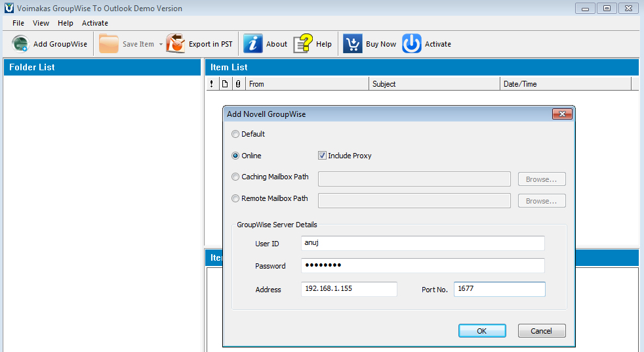Click the Remote Mailbox Path text box
Image resolution: width=644 pixels, height=352 pixels.
pyautogui.click(x=414, y=201)
